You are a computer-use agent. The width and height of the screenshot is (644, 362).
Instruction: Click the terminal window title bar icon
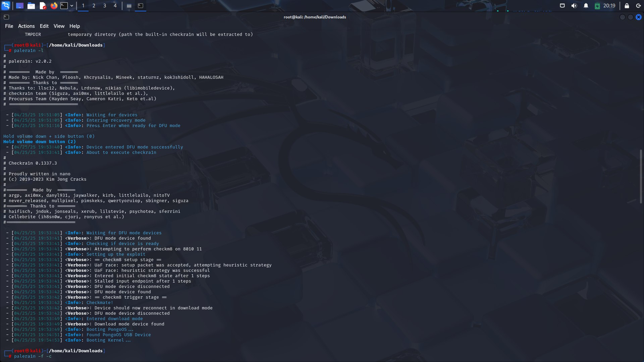(6, 17)
